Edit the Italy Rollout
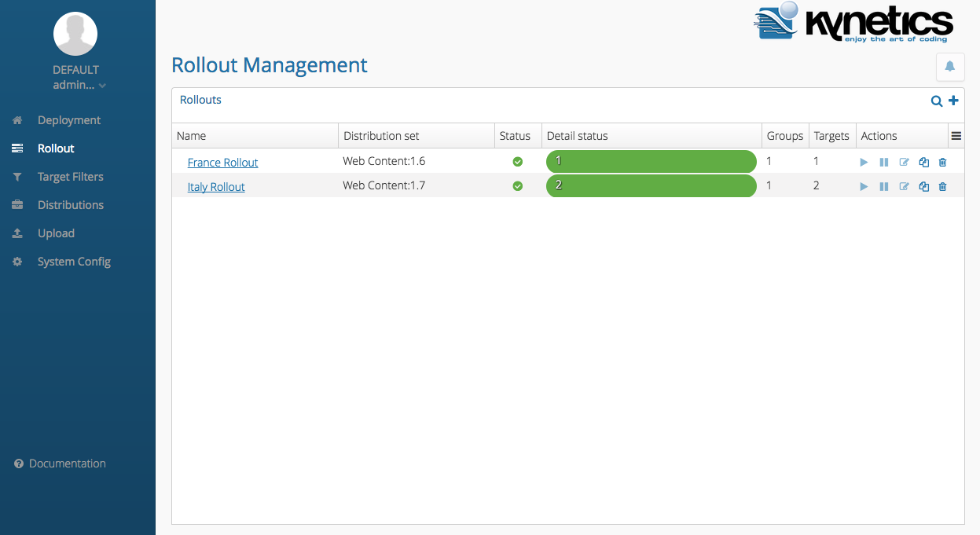The width and height of the screenshot is (980, 535). click(x=904, y=187)
